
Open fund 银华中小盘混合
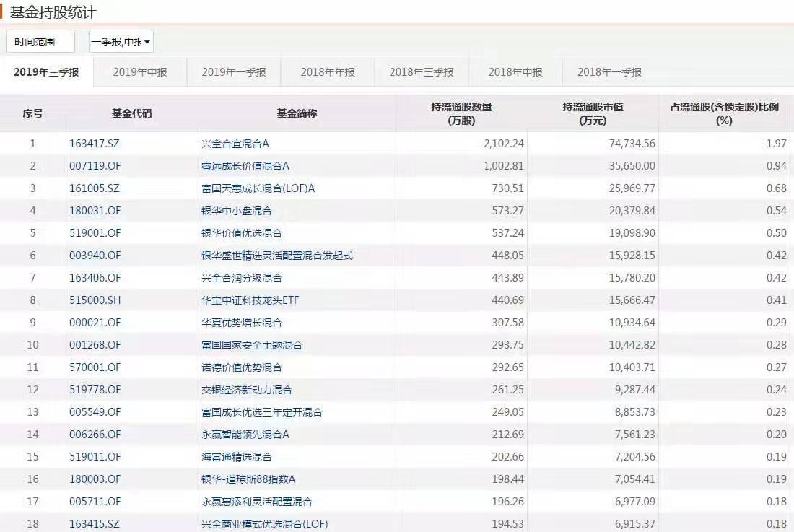[237, 211]
